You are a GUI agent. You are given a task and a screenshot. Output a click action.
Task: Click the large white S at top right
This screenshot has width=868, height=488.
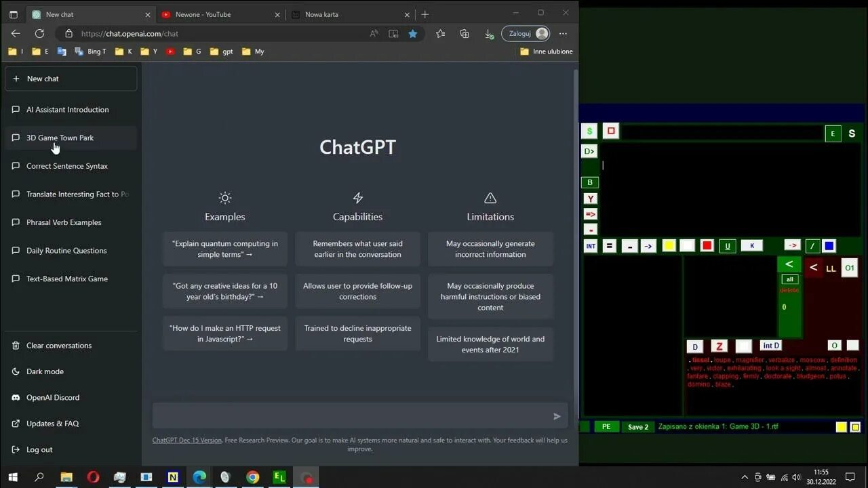click(852, 134)
